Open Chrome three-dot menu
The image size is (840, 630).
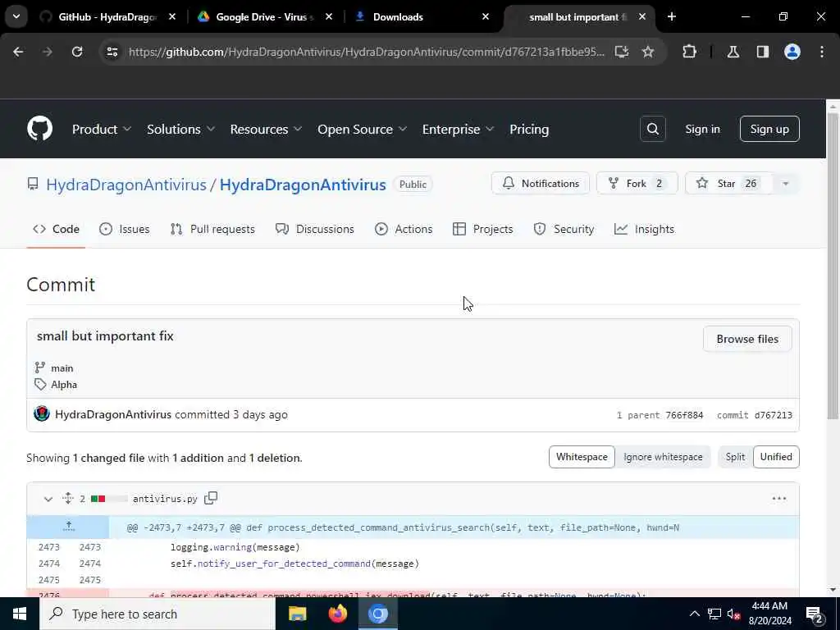[x=822, y=52]
